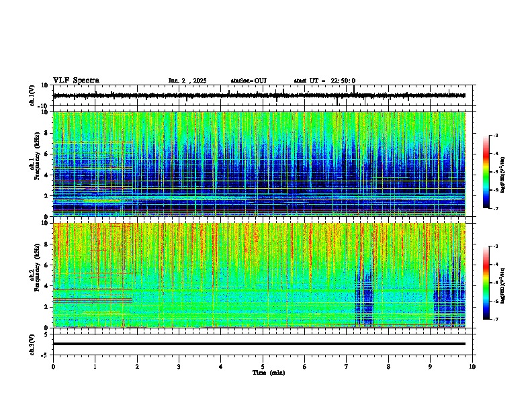Screen dimensions: 532x411
Task: Click the ch.1 colorbar log(PSD) label
Action: point(503,175)
